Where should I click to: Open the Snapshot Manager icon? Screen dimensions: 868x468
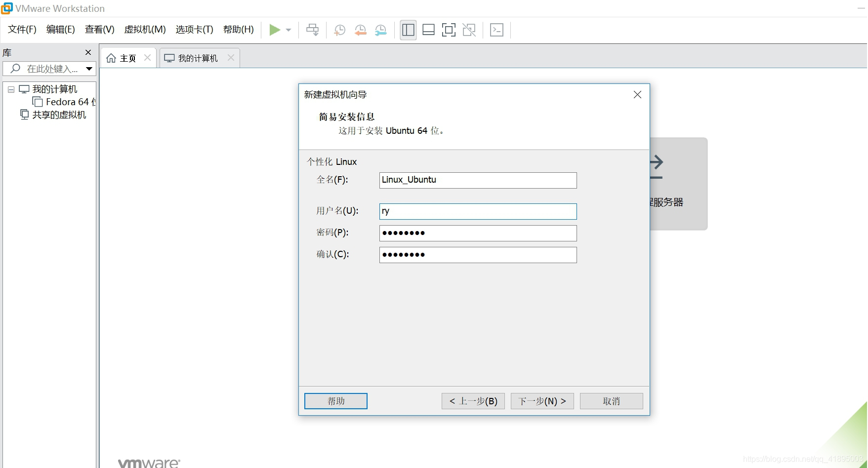[381, 30]
